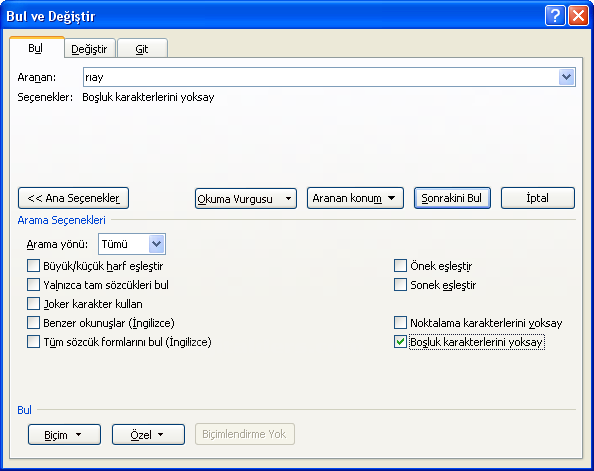The width and height of the screenshot is (594, 471).
Task: Collapse options with Ana Seçenekler button
Action: coord(73,198)
